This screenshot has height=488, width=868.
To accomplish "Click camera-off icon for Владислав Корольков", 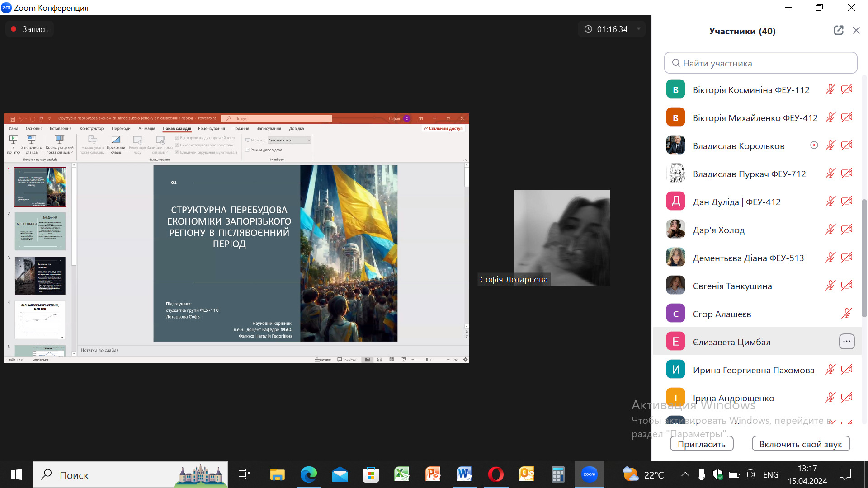I will (847, 145).
